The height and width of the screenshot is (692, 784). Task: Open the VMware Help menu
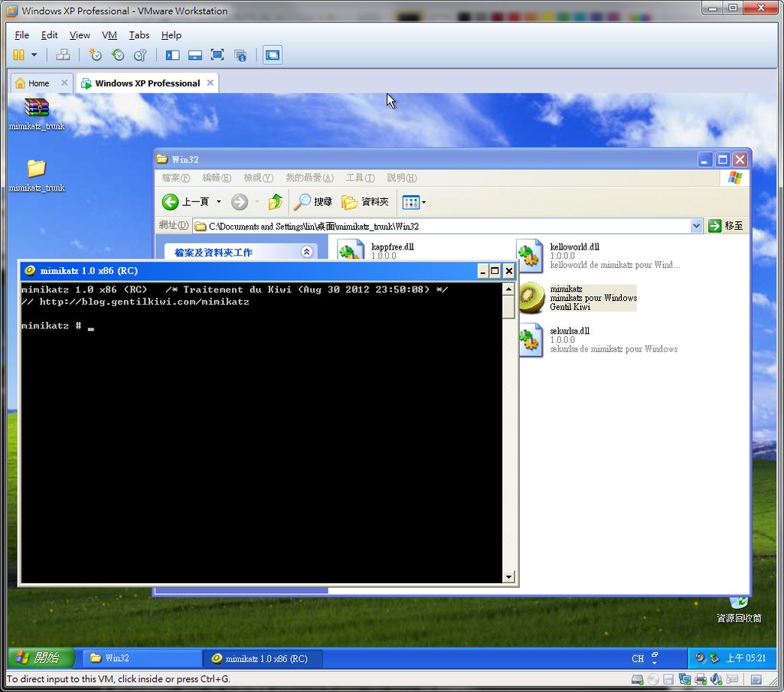[x=171, y=35]
